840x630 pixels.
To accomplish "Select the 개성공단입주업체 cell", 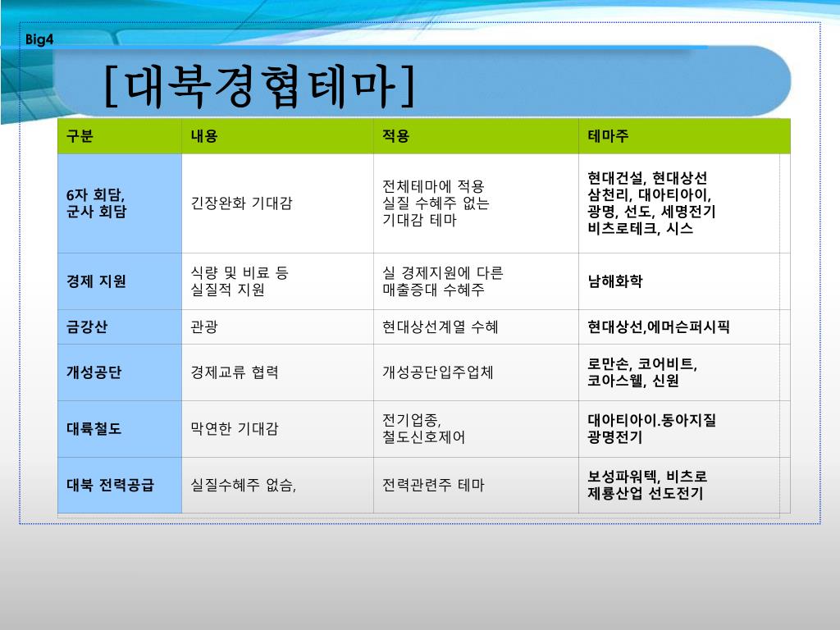I will 476,372.
